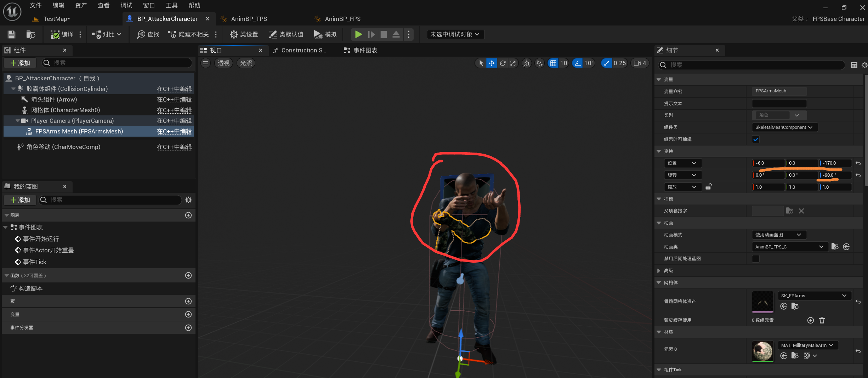Screen dimensions: 868x378
Task: Toggle Hide Unrelated (隐藏不相关)
Action: coord(188,34)
